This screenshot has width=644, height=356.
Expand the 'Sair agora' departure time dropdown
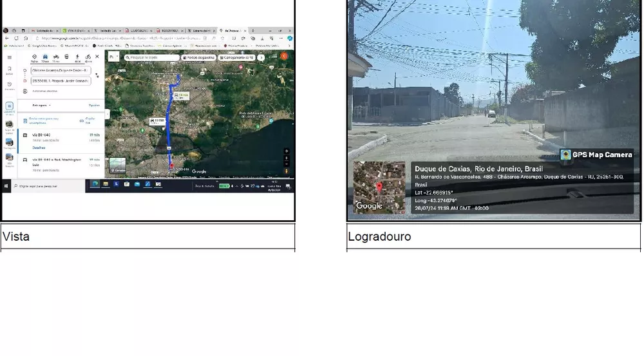pos(42,104)
